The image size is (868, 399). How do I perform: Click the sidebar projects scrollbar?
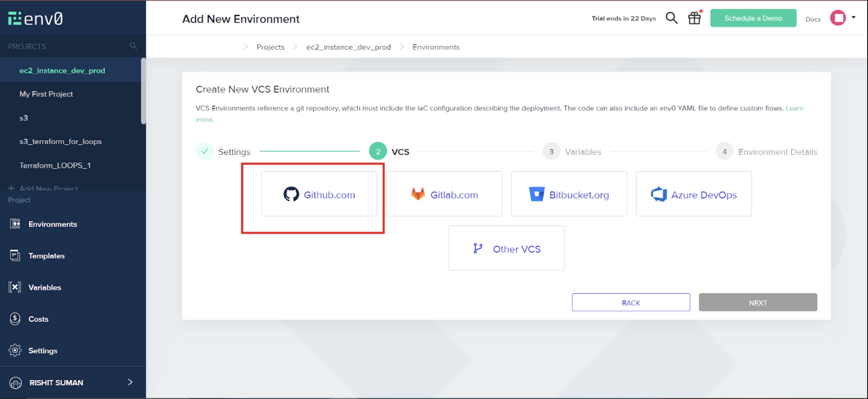[143, 91]
